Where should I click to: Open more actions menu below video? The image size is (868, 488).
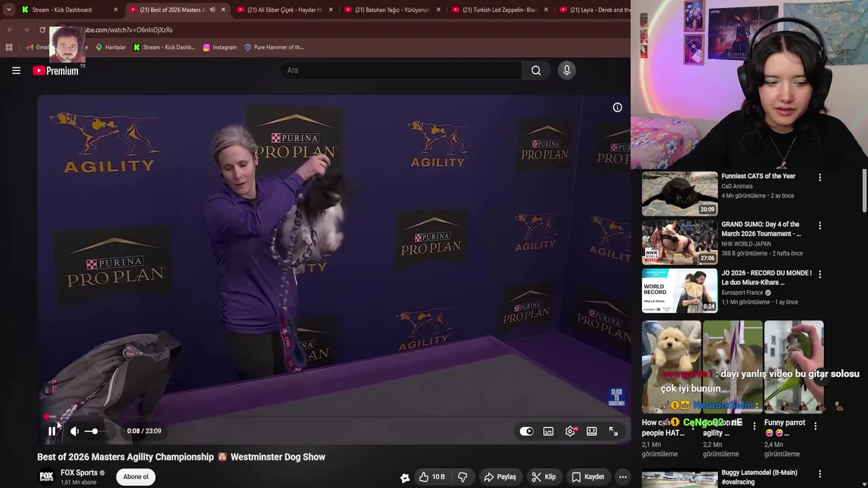(x=623, y=477)
